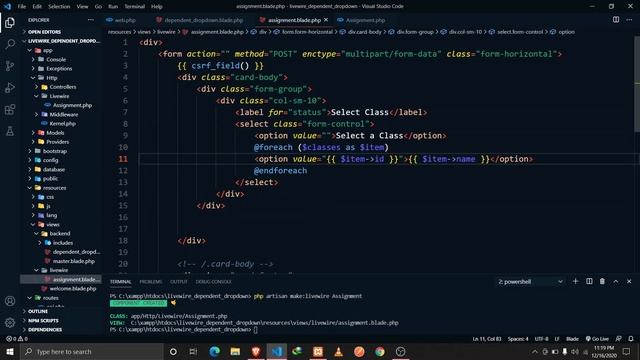Open welcome.blade.php in file tree
The height and width of the screenshot is (360, 640).
pyautogui.click(x=61, y=289)
